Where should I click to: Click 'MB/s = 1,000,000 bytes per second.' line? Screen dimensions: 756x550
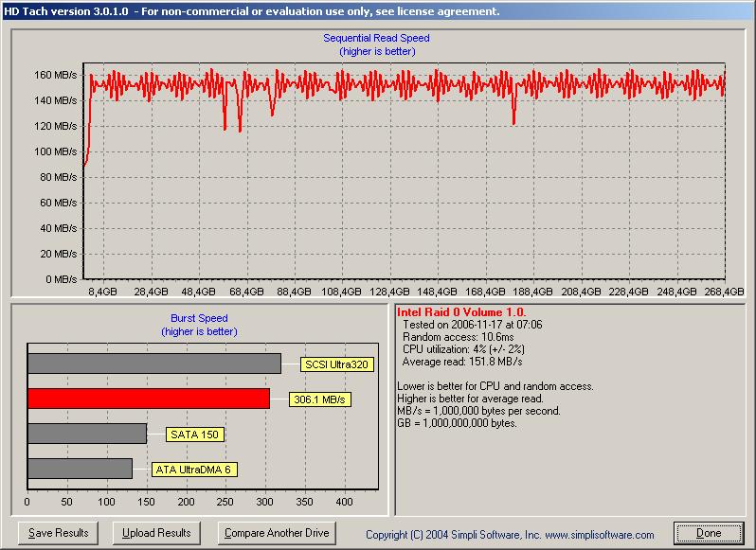(x=478, y=411)
